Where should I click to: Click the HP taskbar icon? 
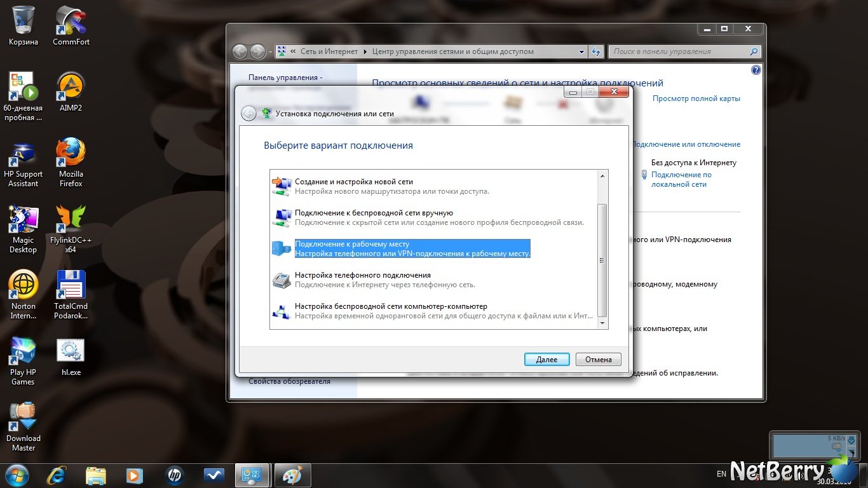coord(173,475)
